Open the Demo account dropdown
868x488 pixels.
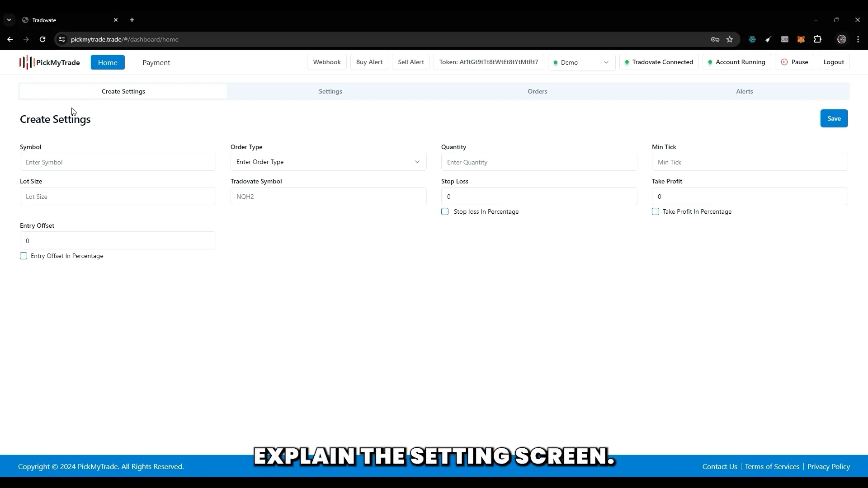[x=581, y=62]
